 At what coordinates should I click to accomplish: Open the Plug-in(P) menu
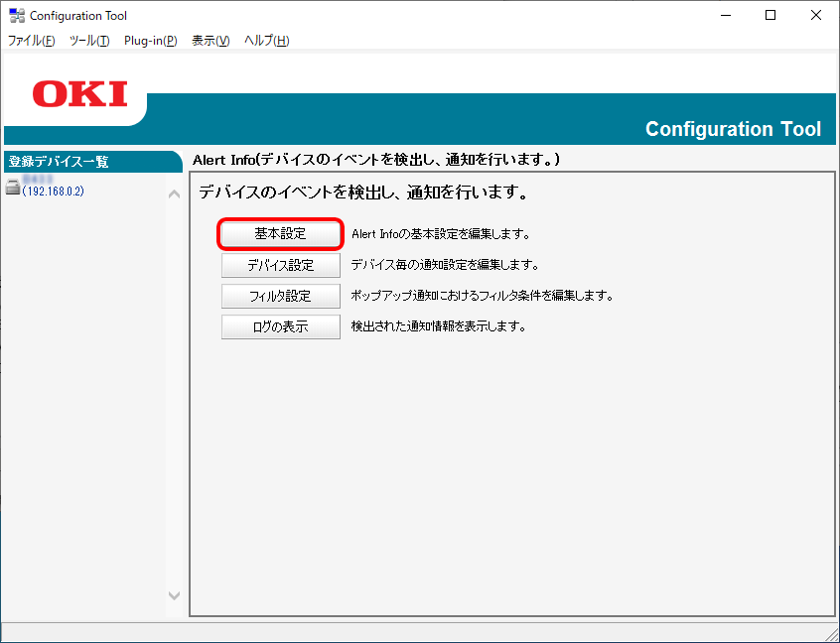coord(151,41)
